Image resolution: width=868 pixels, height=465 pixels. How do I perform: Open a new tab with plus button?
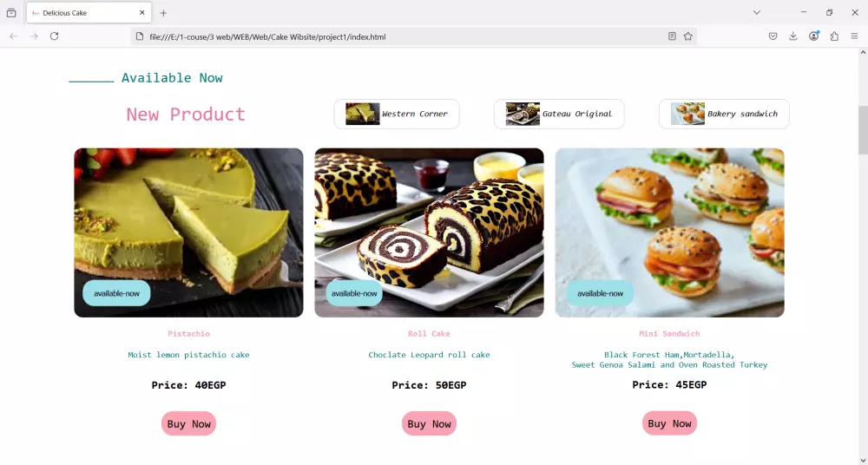(x=163, y=13)
